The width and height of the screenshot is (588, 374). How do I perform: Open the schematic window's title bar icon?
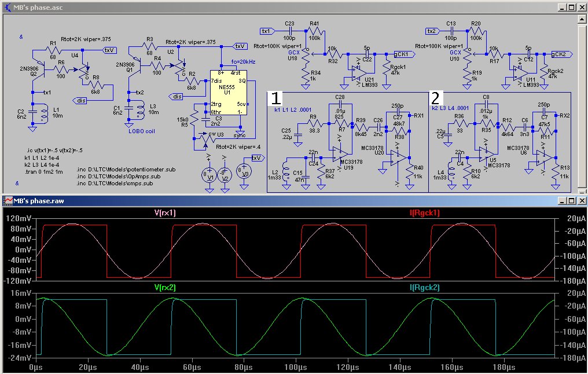(8, 7)
